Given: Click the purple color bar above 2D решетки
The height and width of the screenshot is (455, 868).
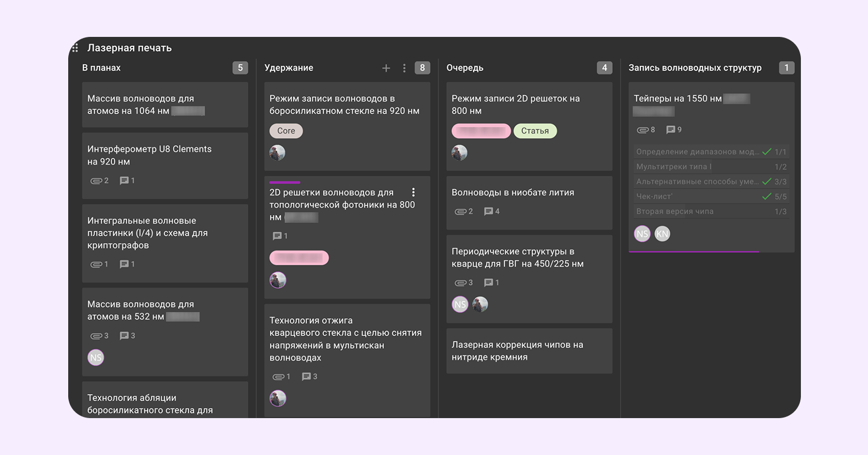Looking at the screenshot, I should coord(285,182).
